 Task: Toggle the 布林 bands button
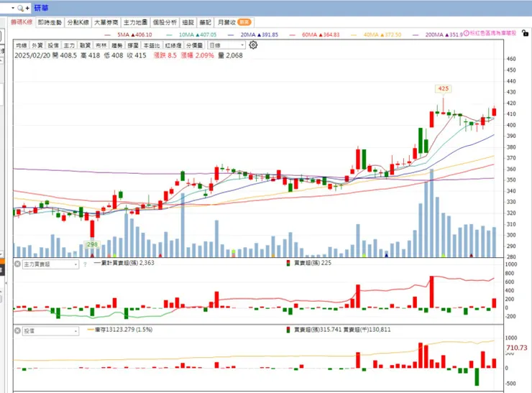tap(101, 45)
